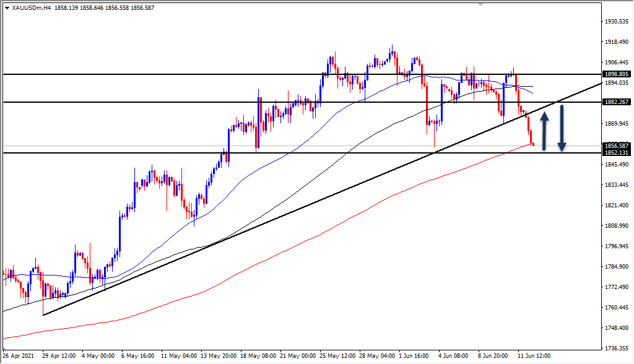Click the 29 Apr 12:00 time label

point(59,356)
